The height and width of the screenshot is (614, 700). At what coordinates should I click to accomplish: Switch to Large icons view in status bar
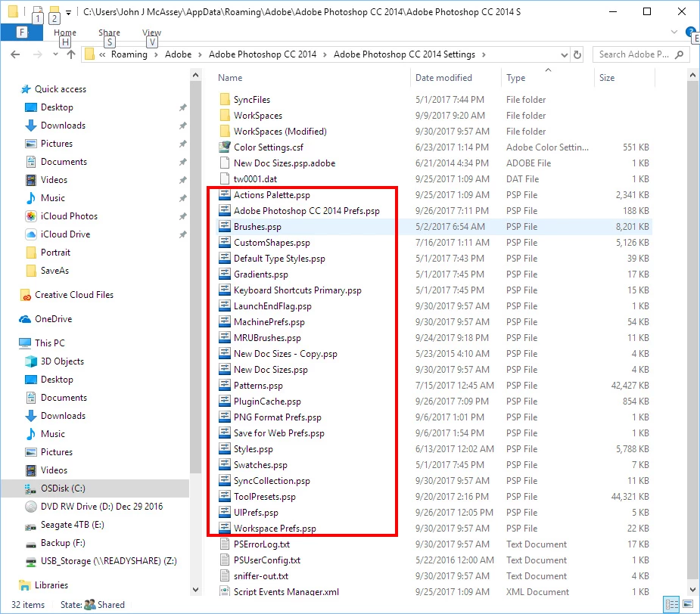(688, 605)
